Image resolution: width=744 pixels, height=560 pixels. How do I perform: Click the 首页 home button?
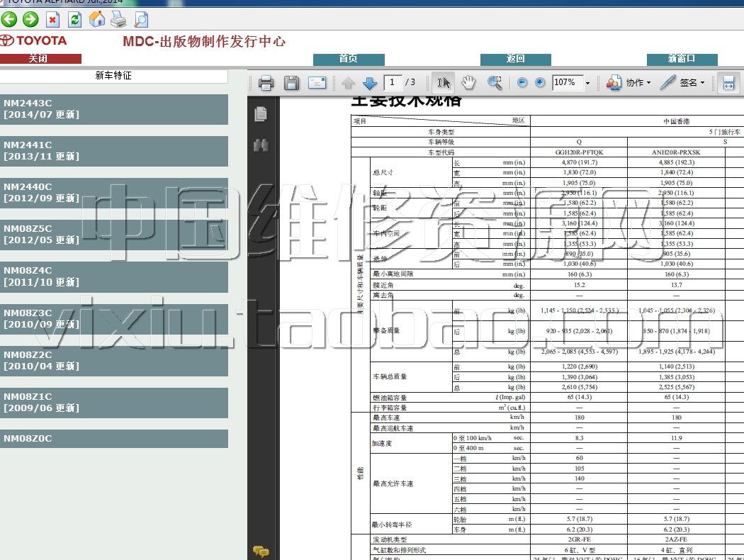coord(349,59)
